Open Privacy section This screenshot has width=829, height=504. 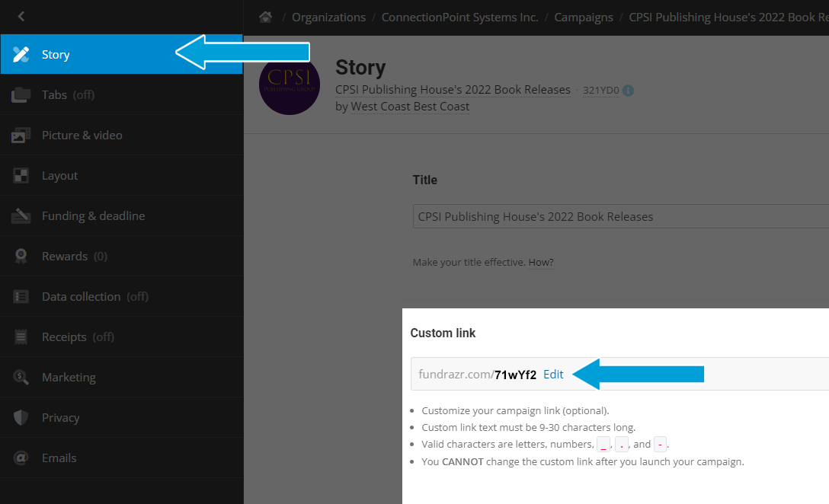[122, 417]
